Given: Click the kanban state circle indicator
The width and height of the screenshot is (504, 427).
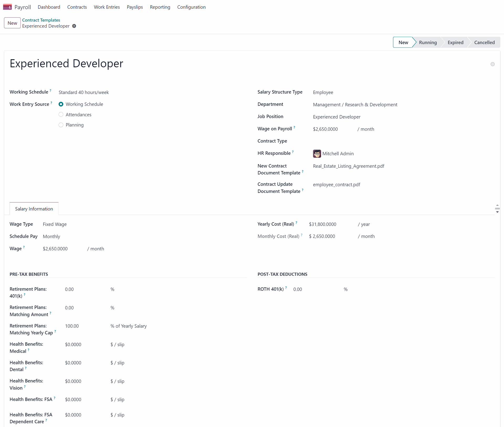Looking at the screenshot, I should click(492, 64).
